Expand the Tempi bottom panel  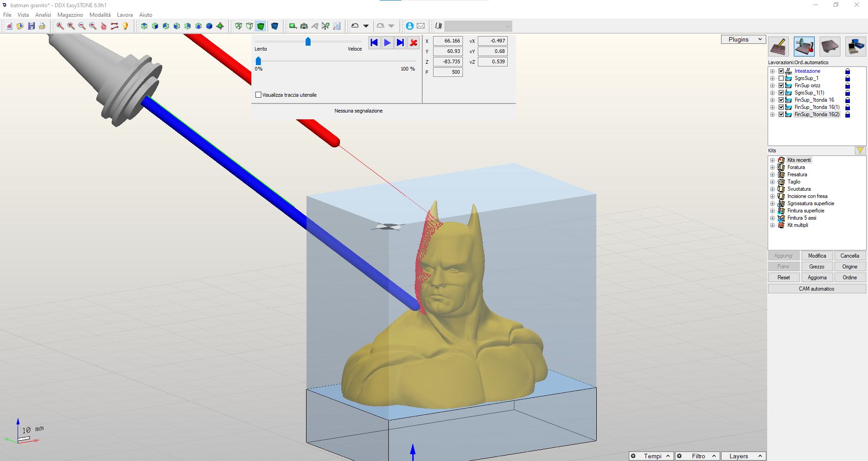pyautogui.click(x=651, y=456)
